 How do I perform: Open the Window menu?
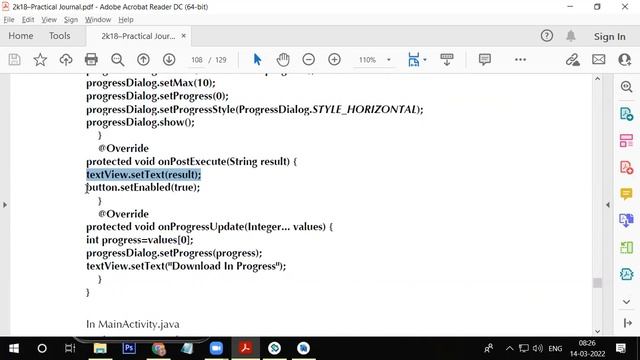pyautogui.click(x=98, y=20)
